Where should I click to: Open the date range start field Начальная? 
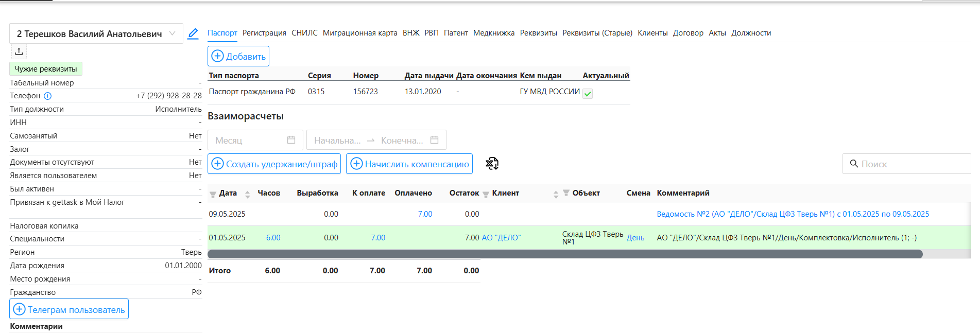tap(337, 140)
